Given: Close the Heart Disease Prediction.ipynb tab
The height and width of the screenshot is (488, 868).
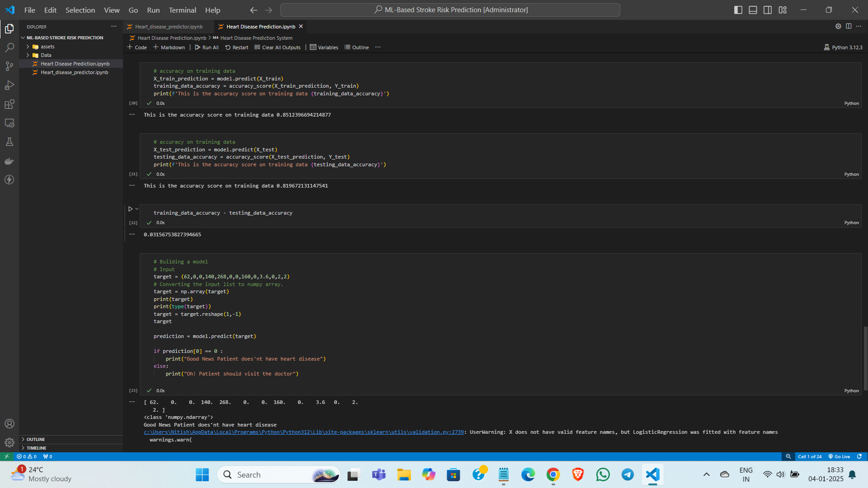Looking at the screenshot, I should pyautogui.click(x=301, y=27).
